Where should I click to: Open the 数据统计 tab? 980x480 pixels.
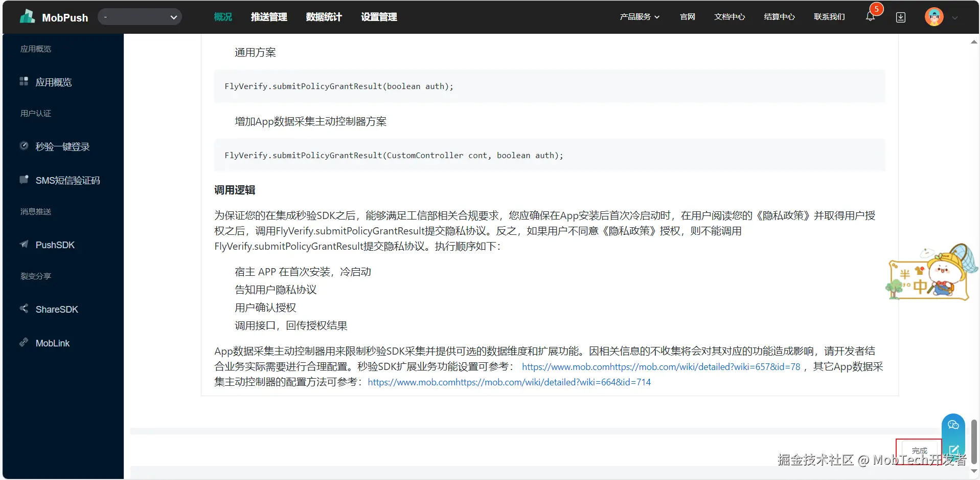pos(324,17)
